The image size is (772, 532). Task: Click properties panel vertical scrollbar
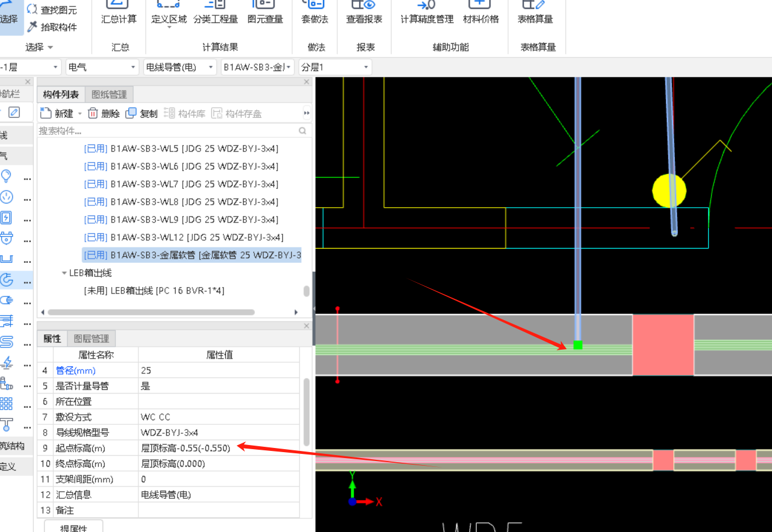306,412
